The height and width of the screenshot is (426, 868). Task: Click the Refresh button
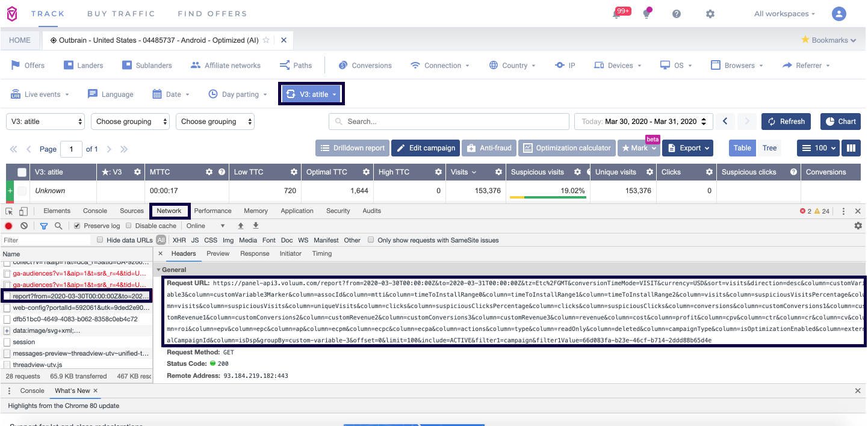(x=786, y=122)
